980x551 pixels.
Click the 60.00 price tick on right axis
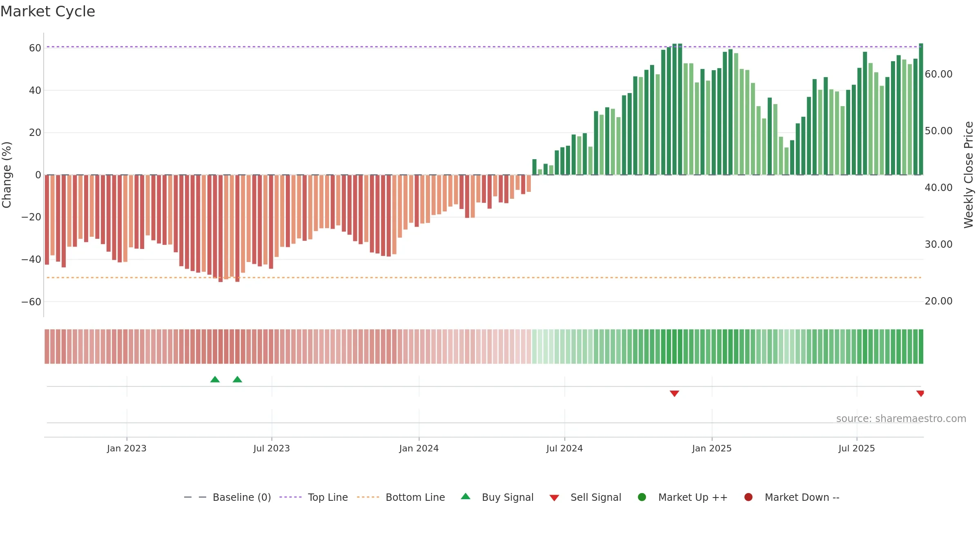939,74
